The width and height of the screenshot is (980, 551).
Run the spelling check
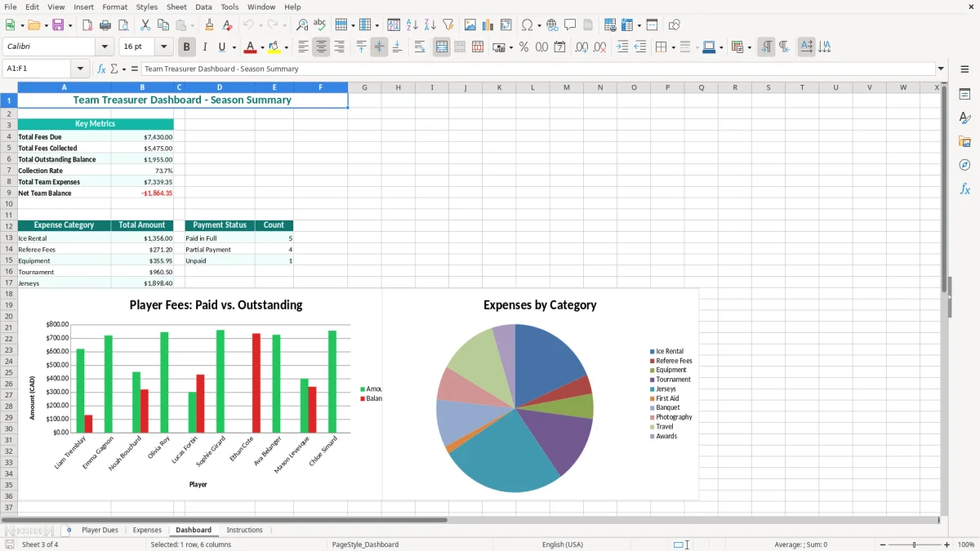click(320, 25)
